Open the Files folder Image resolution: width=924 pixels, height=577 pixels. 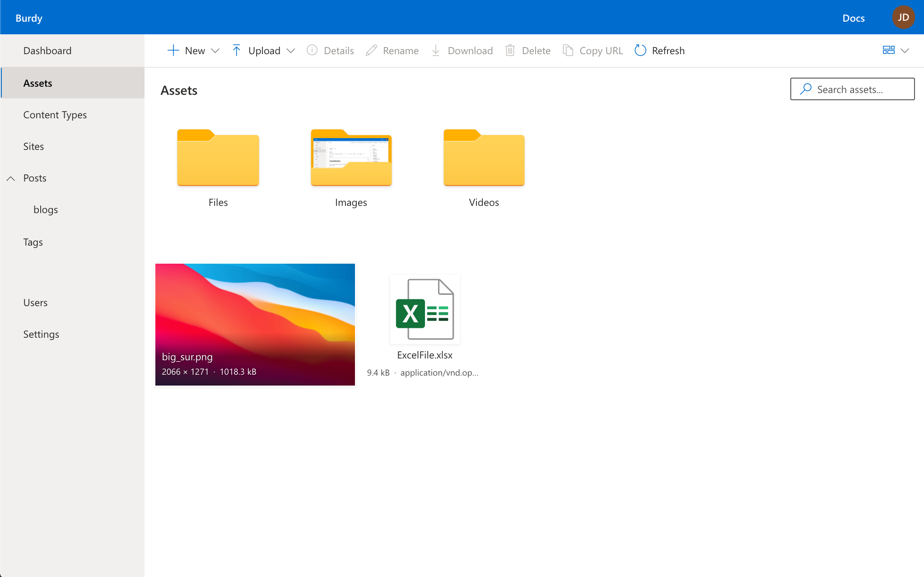218,158
